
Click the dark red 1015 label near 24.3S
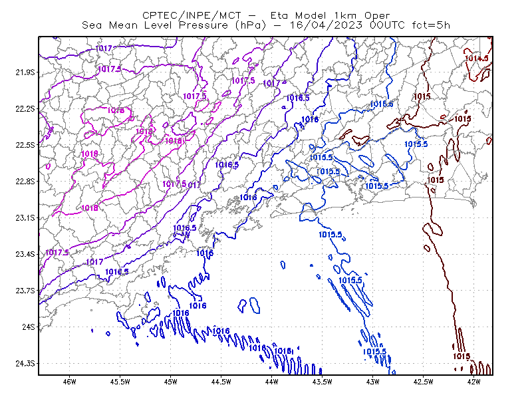[462, 356]
